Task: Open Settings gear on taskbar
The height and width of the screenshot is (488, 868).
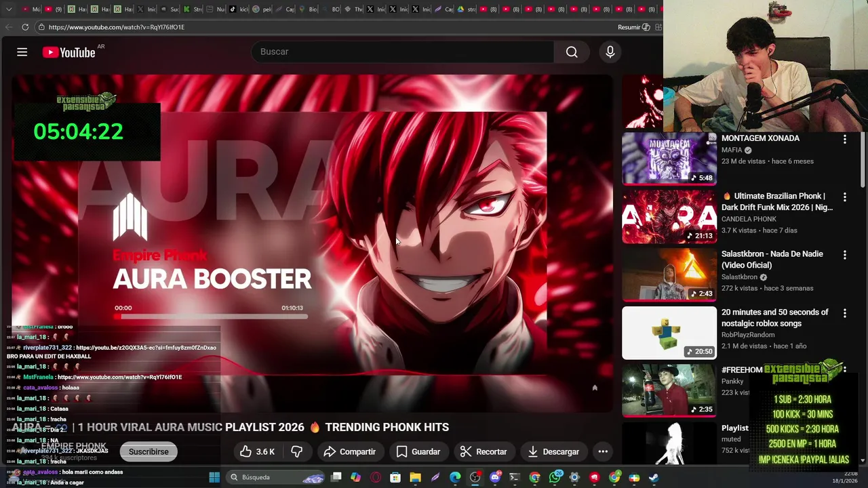Action: pos(574,477)
